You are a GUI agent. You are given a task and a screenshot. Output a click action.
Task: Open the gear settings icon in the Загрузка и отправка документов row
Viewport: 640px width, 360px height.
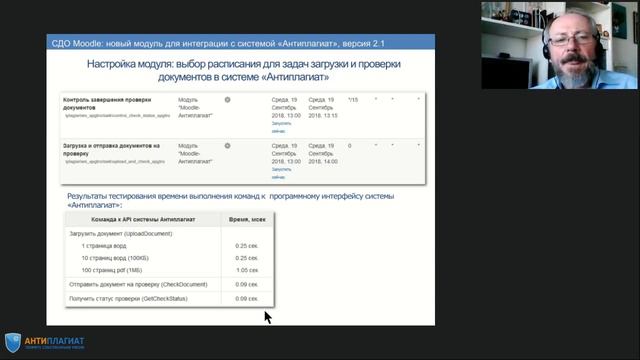[x=227, y=146]
